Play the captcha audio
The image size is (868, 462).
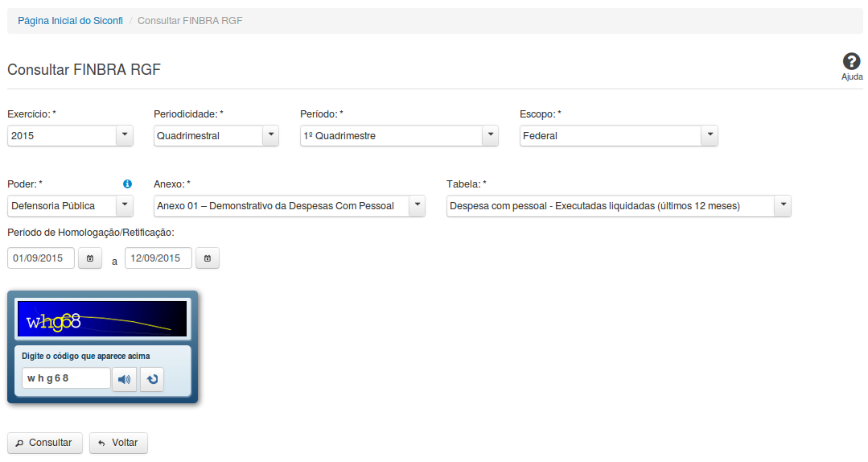tap(124, 379)
